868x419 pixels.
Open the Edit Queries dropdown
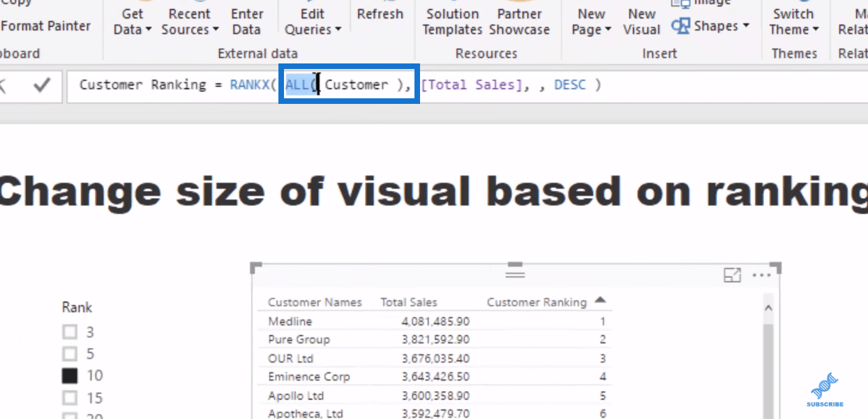[313, 22]
